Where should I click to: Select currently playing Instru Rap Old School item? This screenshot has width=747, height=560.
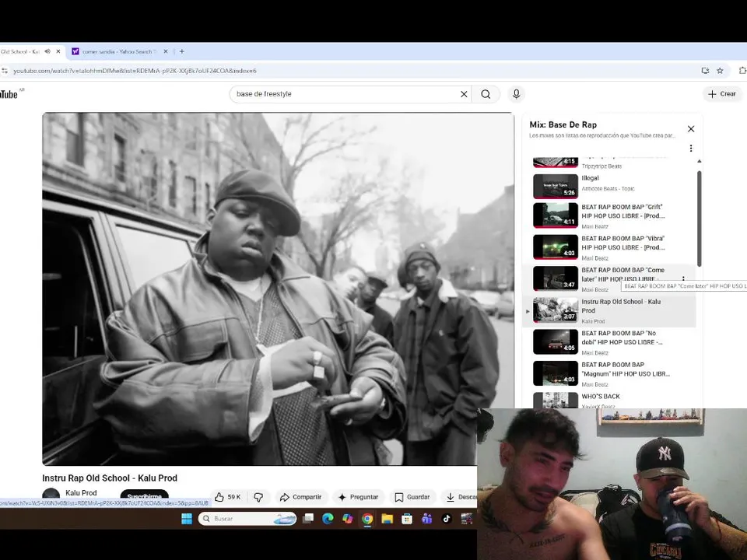[610, 310]
